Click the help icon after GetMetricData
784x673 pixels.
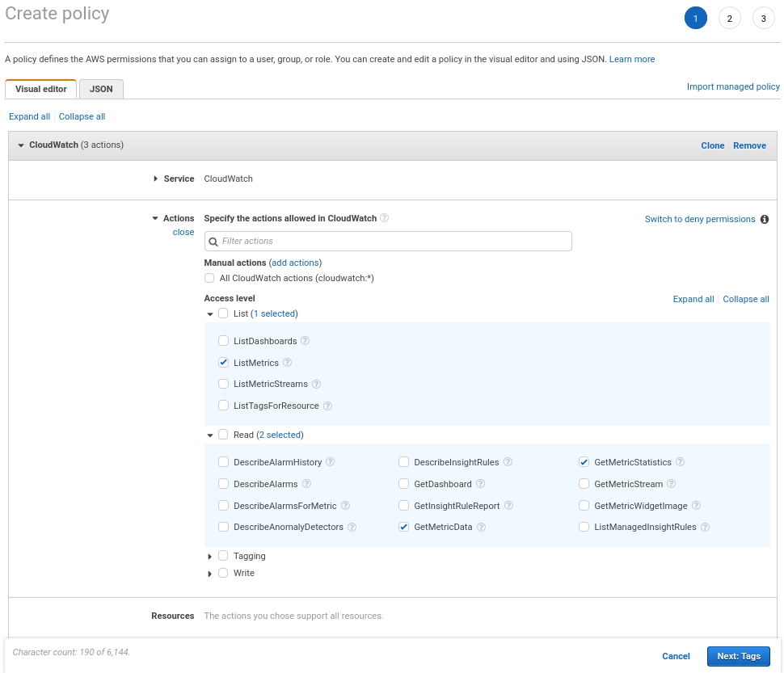[x=481, y=527]
